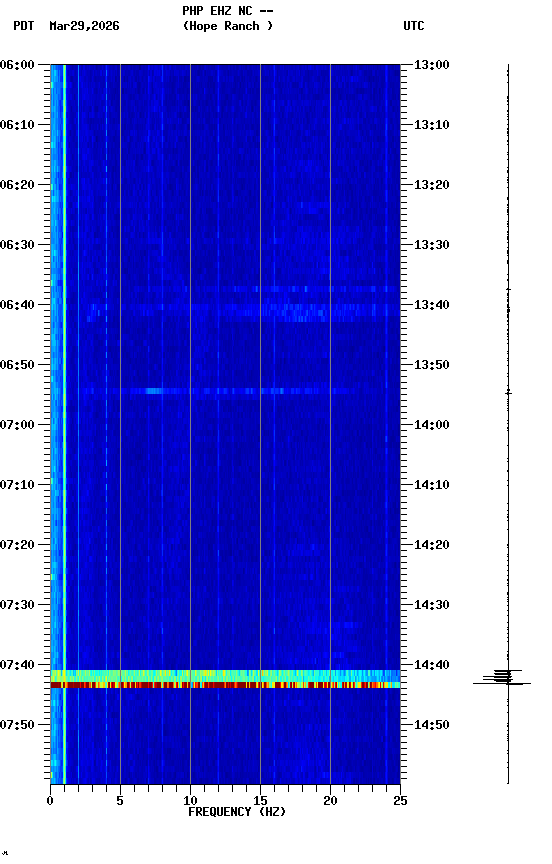This screenshot has width=552, height=864.
Task: Click the '06:00' PDT time label
Action: point(17,65)
